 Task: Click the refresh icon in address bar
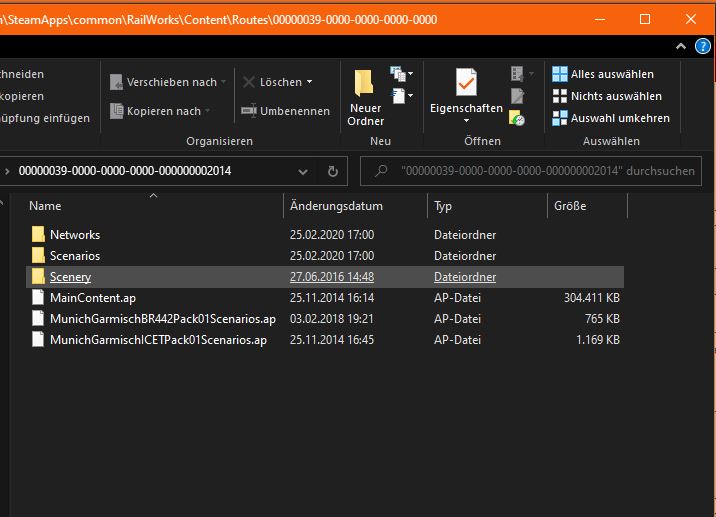pyautogui.click(x=333, y=171)
